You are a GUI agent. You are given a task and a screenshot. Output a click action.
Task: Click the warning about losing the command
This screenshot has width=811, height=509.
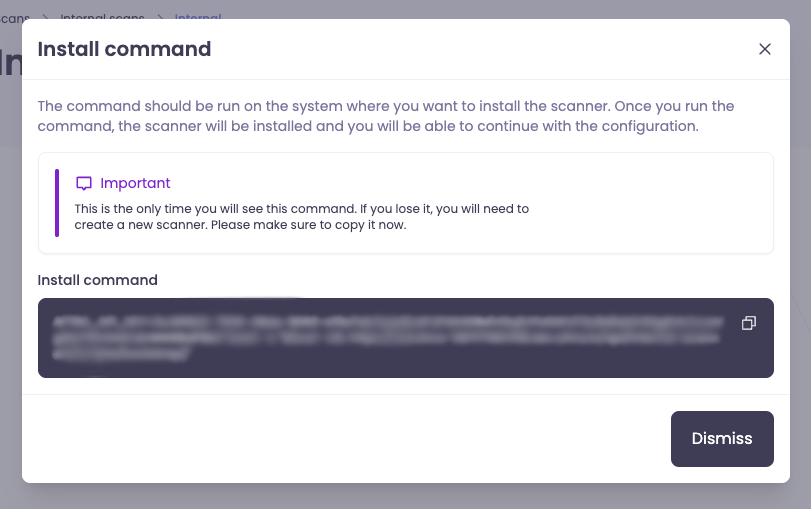[x=301, y=217]
